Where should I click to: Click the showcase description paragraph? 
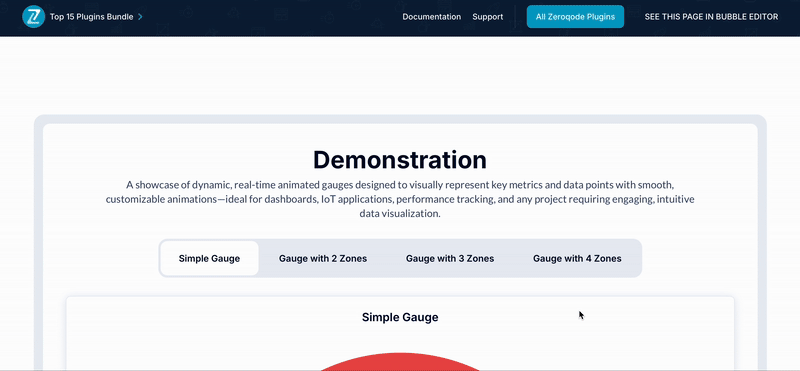click(x=400, y=199)
